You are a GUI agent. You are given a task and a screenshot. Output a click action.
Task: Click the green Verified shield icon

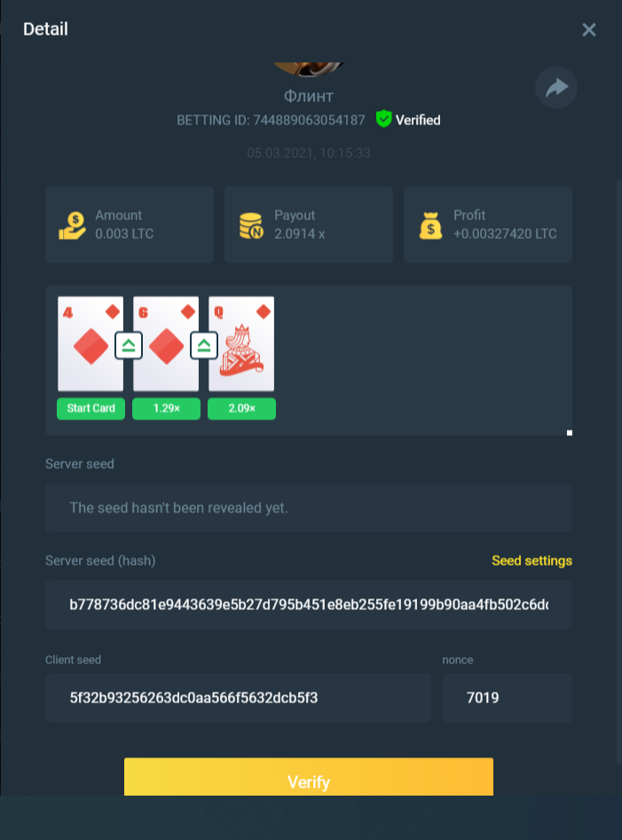(x=384, y=119)
